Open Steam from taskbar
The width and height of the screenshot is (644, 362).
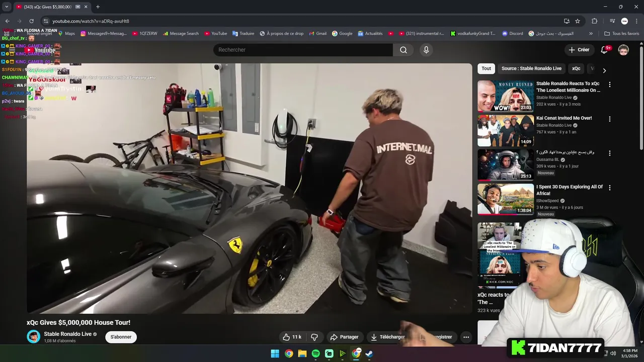coord(369,353)
